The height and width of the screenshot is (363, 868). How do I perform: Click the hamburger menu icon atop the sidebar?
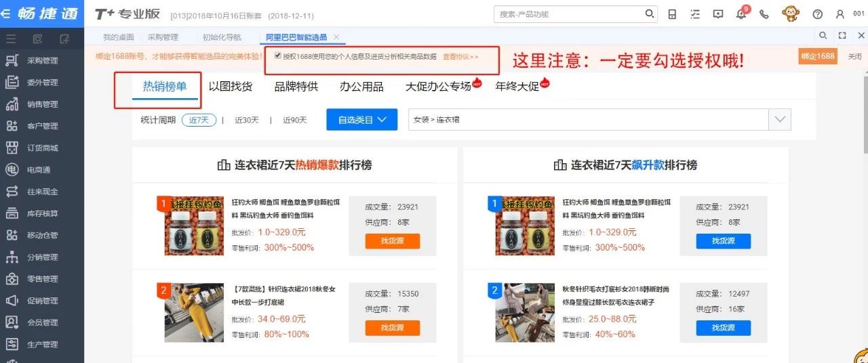(x=11, y=38)
